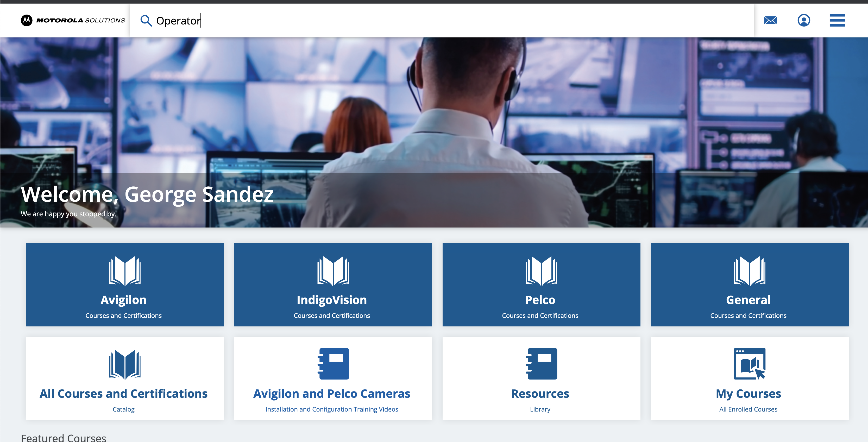Click the My Courses browser icon

pyautogui.click(x=750, y=364)
